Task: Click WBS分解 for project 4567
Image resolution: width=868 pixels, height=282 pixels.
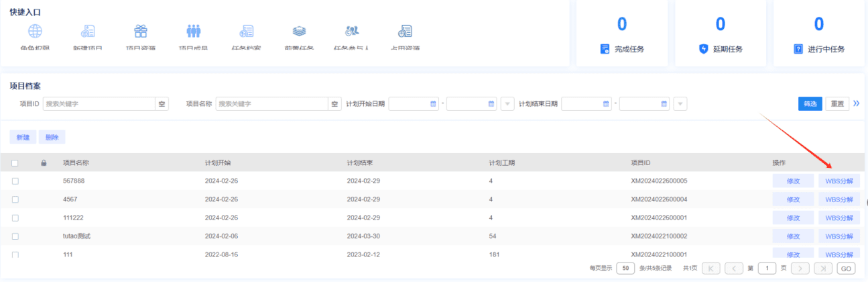Action: [x=839, y=199]
